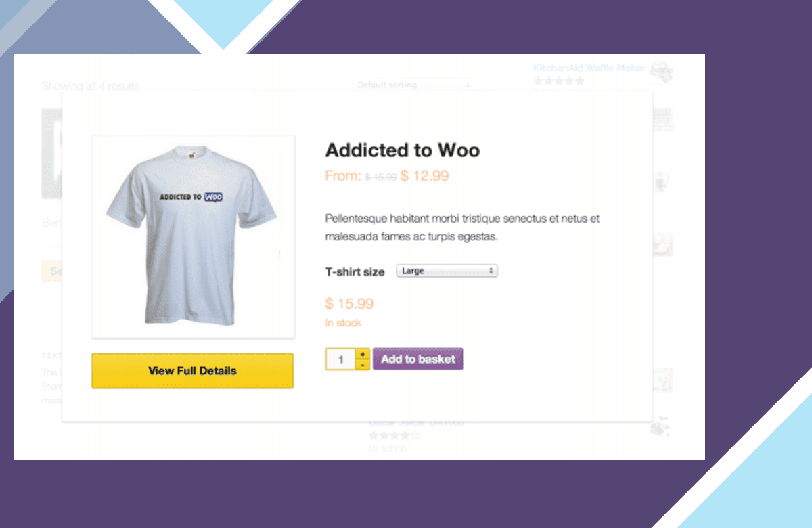This screenshot has height=528, width=812.
Task: Decrease quantity with the minus stepper
Action: pyautogui.click(x=363, y=365)
